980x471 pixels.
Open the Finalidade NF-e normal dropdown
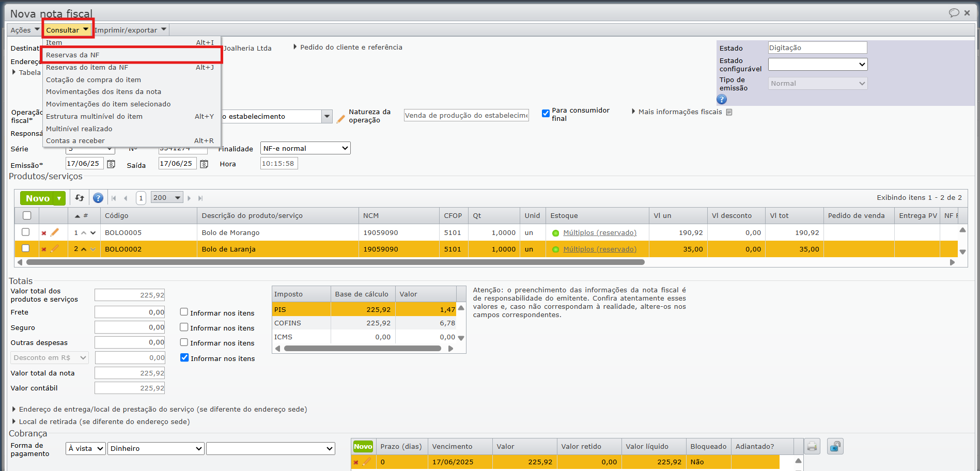(x=305, y=148)
